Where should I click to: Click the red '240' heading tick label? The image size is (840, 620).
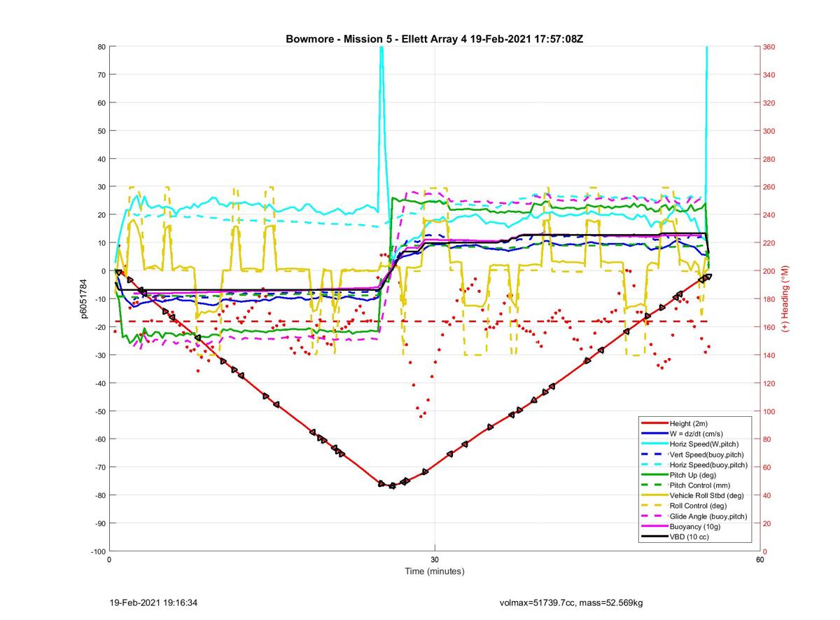point(769,215)
